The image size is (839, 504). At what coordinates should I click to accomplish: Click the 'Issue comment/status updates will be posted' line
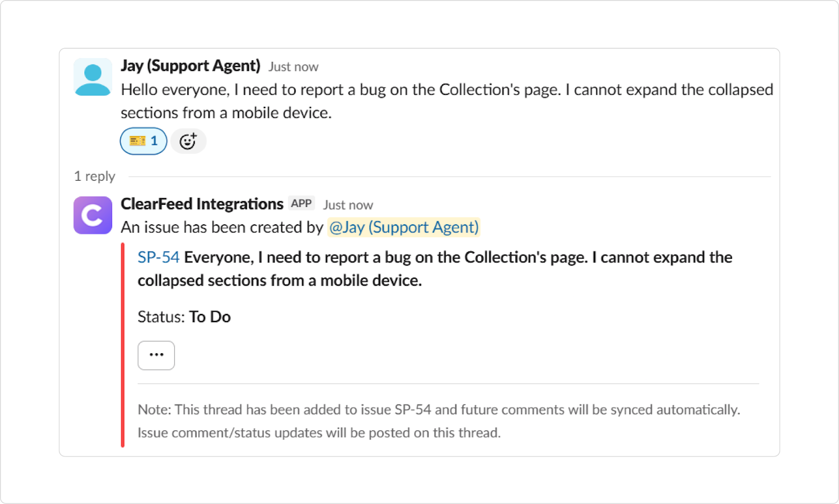tap(319, 433)
